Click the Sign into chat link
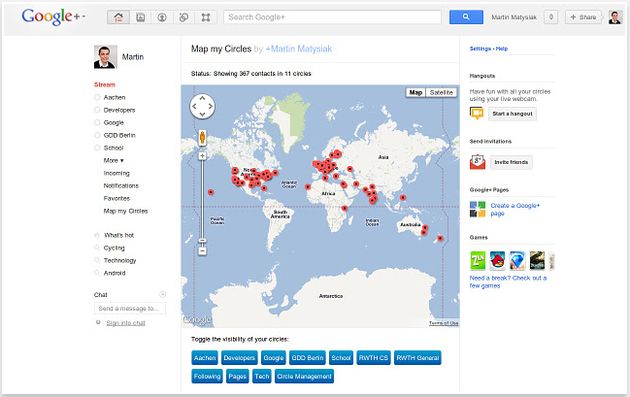This screenshot has height=397, width=630. coord(125,323)
